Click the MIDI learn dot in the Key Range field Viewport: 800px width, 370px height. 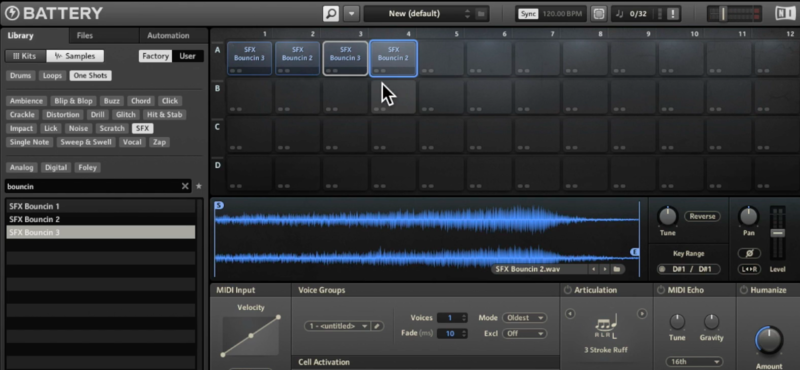tap(663, 269)
